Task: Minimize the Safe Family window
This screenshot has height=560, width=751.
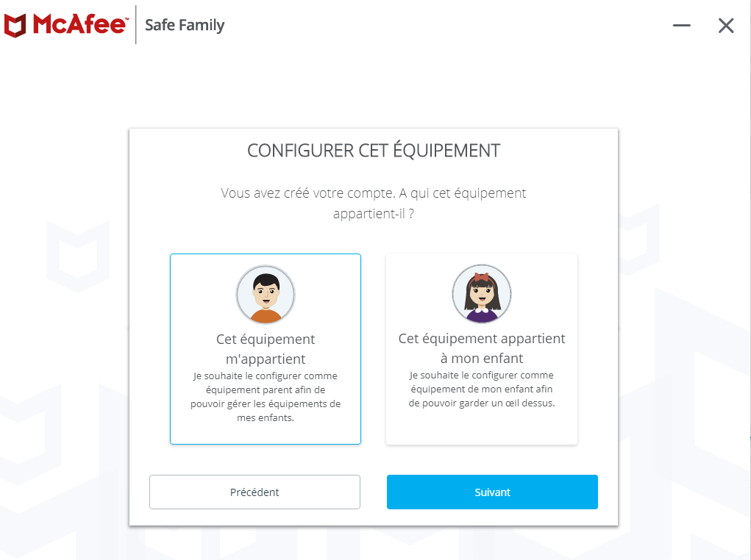Action: (x=682, y=26)
